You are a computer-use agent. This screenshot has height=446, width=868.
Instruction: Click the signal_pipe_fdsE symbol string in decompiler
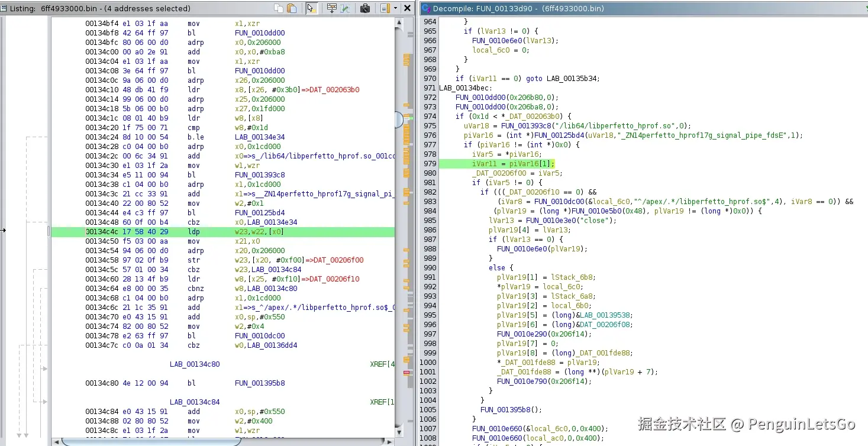click(x=701, y=135)
